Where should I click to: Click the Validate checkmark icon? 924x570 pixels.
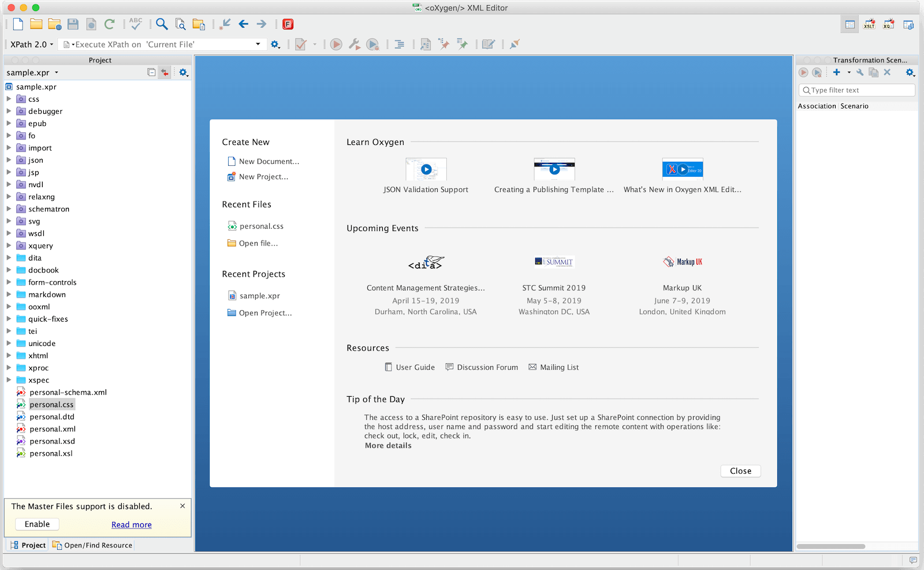301,44
